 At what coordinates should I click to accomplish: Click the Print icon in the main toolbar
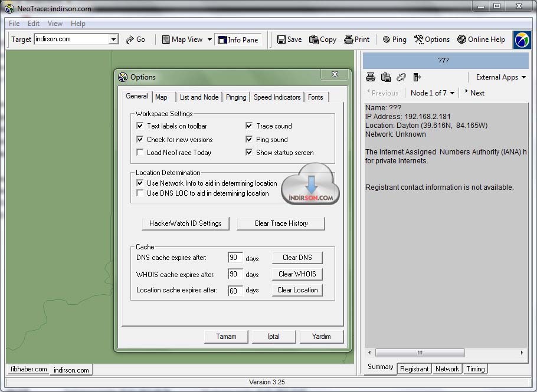coord(357,39)
